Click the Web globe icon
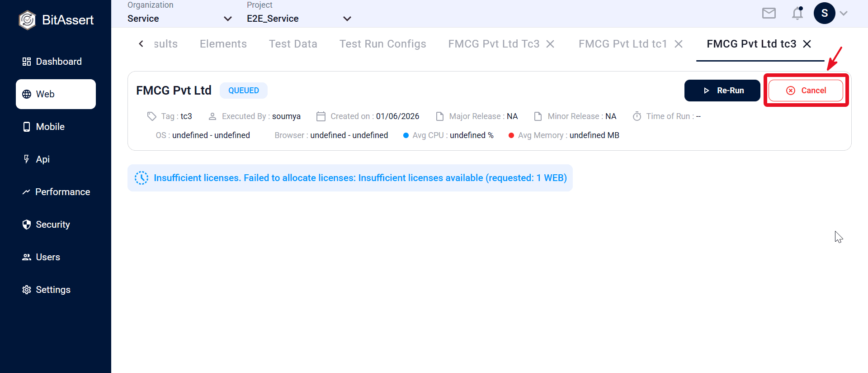This screenshot has width=868, height=373. pyautogui.click(x=27, y=94)
